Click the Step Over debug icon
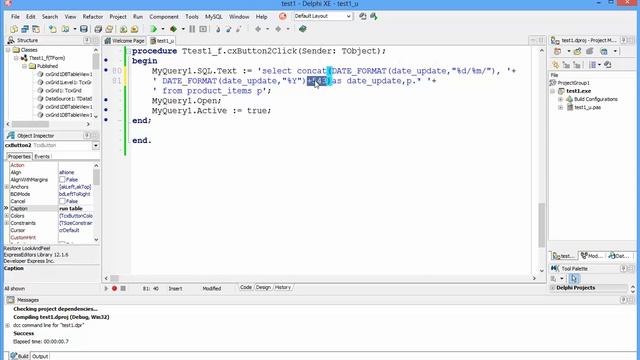This screenshot has width=640, height=360. [228, 29]
